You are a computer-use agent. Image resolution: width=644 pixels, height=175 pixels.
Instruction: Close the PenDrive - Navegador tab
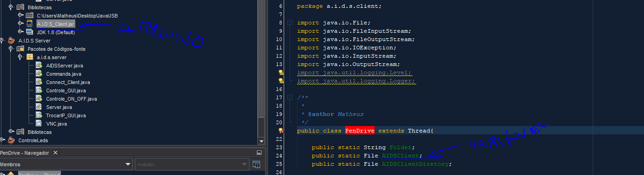55,153
